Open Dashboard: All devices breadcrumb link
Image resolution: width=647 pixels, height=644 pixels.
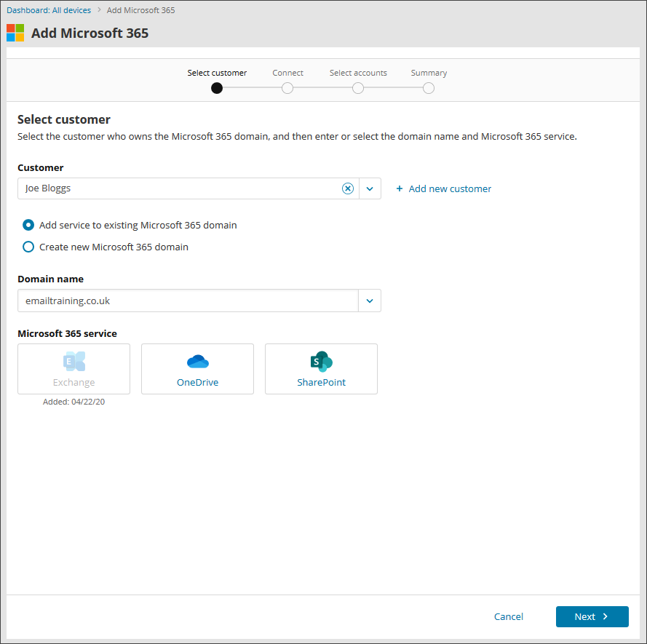tap(49, 10)
